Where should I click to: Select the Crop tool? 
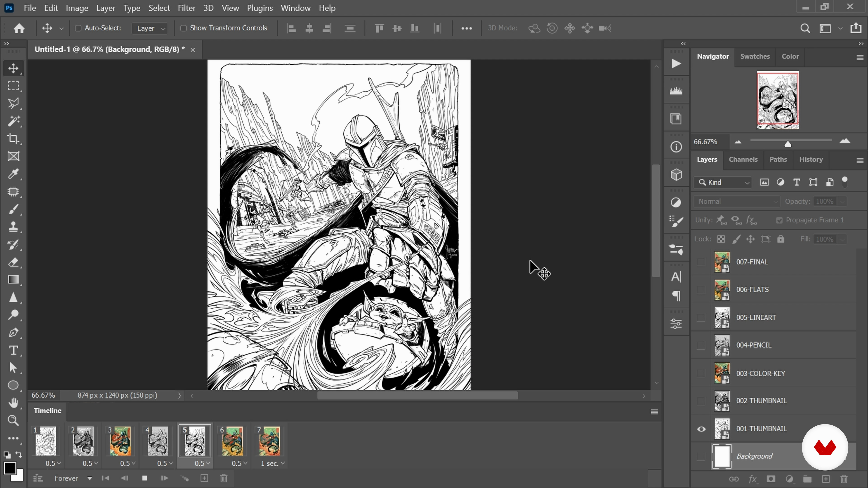pyautogui.click(x=14, y=139)
